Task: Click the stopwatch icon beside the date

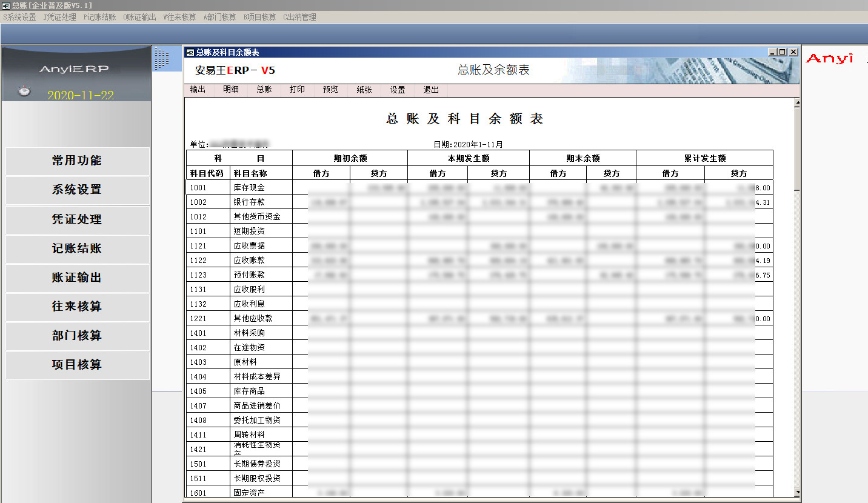Action: click(24, 91)
